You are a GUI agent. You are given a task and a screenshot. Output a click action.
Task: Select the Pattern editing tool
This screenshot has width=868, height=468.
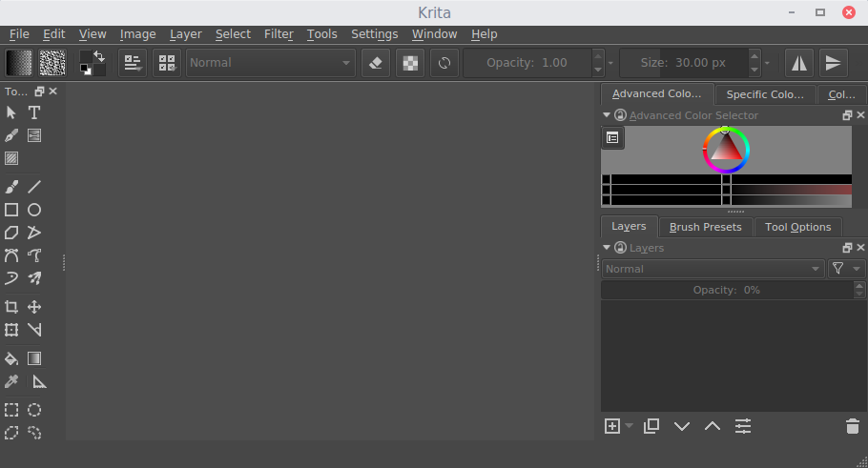11,158
